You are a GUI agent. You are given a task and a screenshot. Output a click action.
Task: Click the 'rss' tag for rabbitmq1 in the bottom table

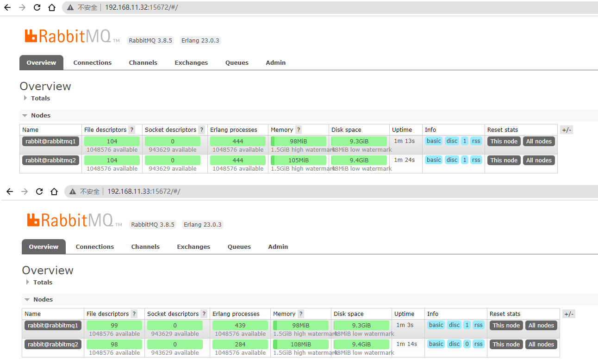click(x=478, y=325)
